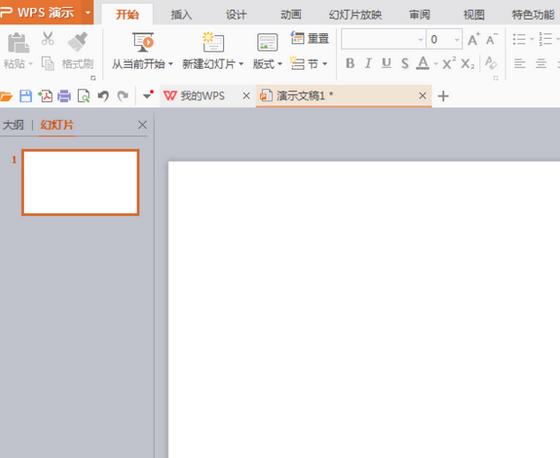Screen dimensions: 560x458
Task: Click the Open folder icon
Action: (x=6, y=96)
